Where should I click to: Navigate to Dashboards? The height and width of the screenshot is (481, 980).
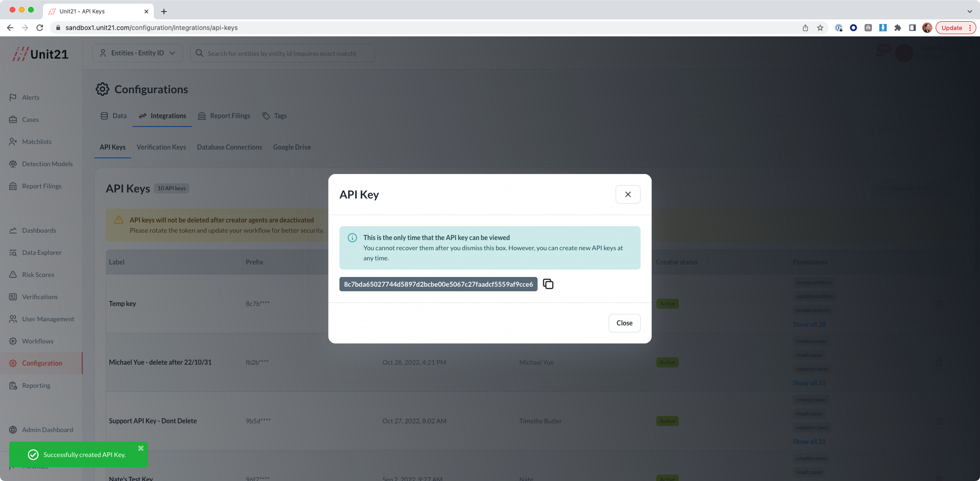[39, 230]
